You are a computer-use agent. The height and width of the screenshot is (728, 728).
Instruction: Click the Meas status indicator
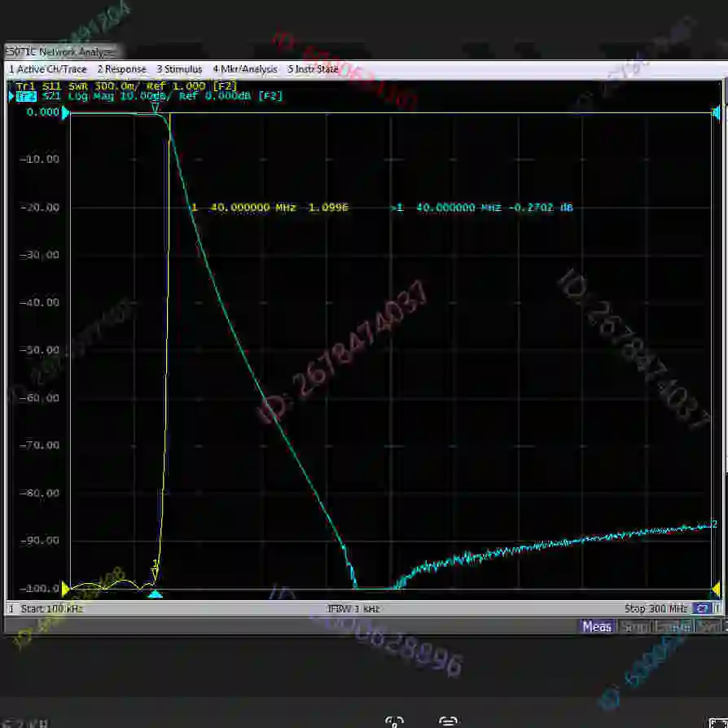(x=597, y=627)
